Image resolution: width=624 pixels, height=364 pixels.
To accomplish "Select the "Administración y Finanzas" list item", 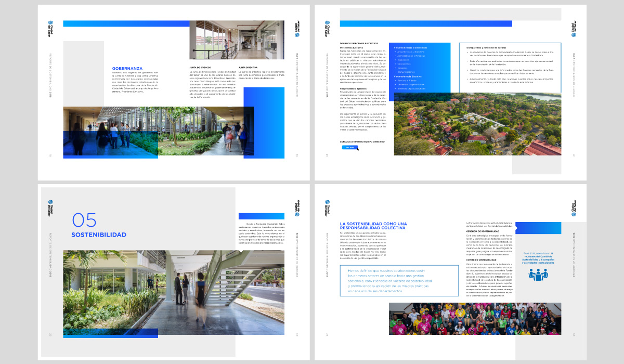I will point(412,56).
